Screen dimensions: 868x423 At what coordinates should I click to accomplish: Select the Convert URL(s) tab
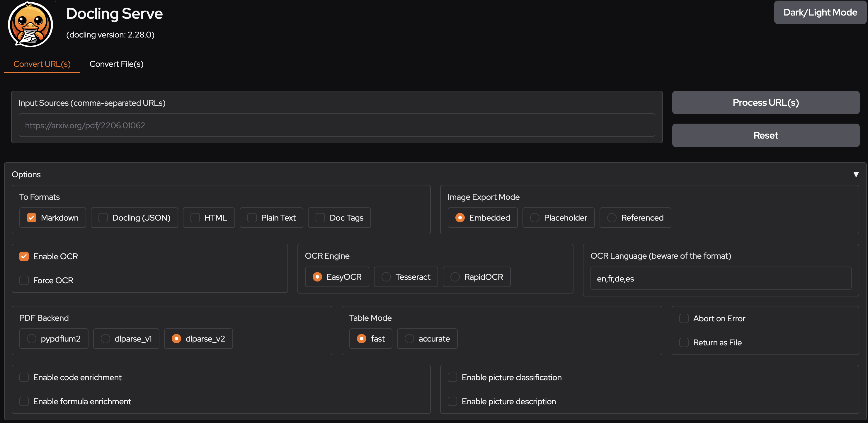(42, 64)
